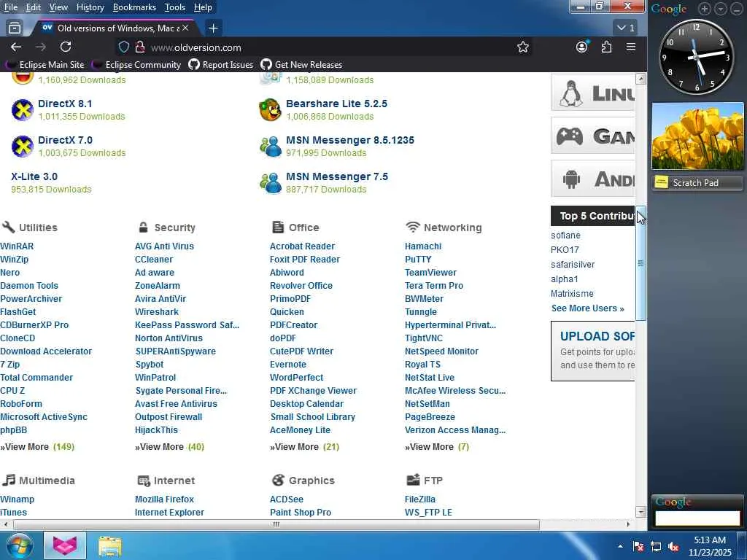
Task: Click the tracking protection shield icon
Action: pyautogui.click(x=124, y=47)
